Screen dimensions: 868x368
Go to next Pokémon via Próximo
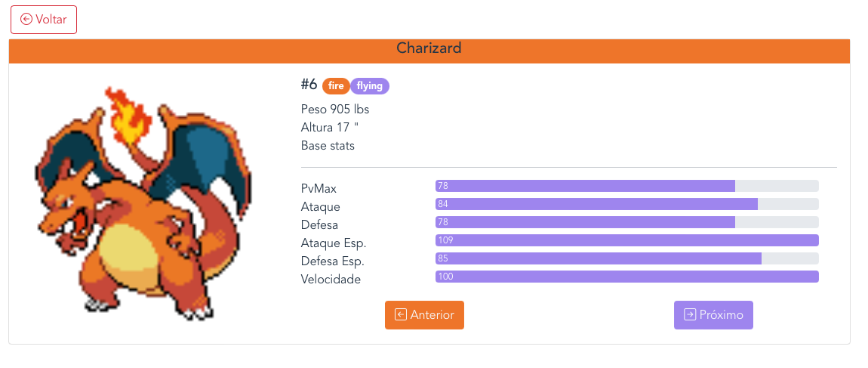point(713,315)
